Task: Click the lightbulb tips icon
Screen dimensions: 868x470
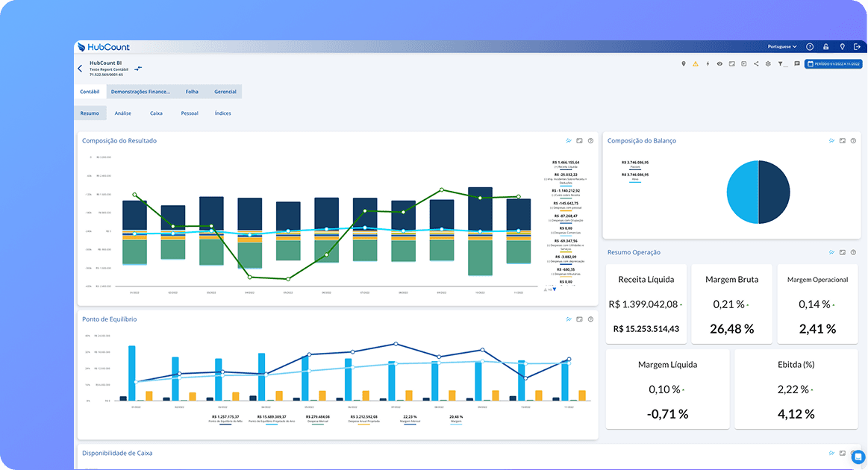Action: tap(842, 47)
